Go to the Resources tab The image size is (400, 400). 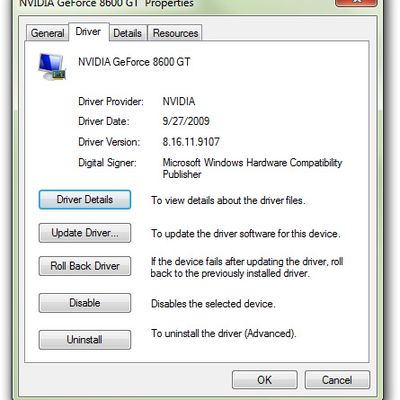tap(175, 33)
